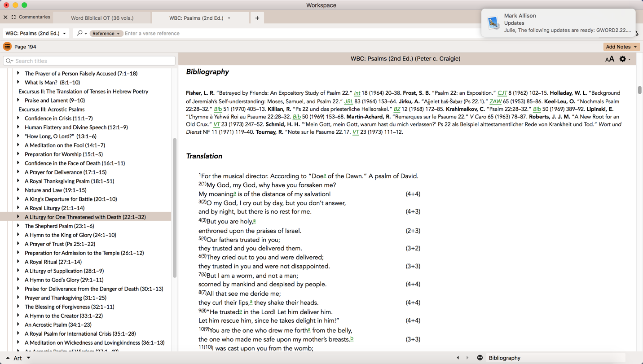Open footnote a after 'My moaning'
The width and height of the screenshot is (643, 364).
coord(234,193)
